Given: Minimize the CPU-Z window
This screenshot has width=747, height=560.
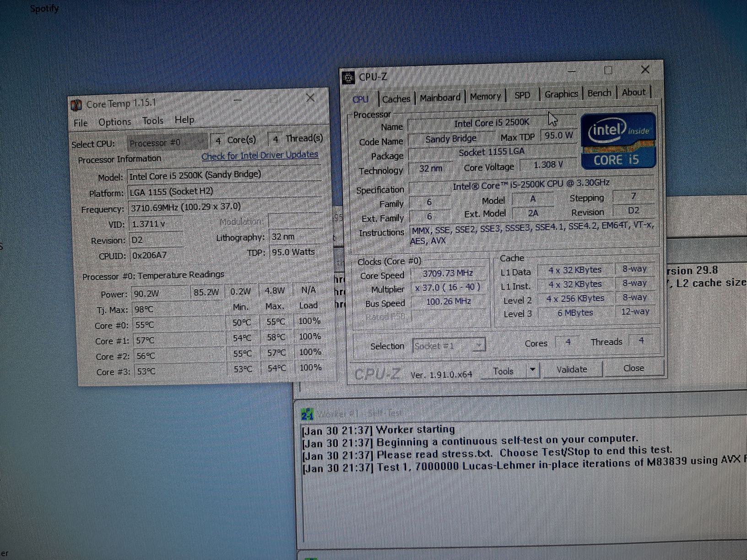Looking at the screenshot, I should (x=572, y=71).
